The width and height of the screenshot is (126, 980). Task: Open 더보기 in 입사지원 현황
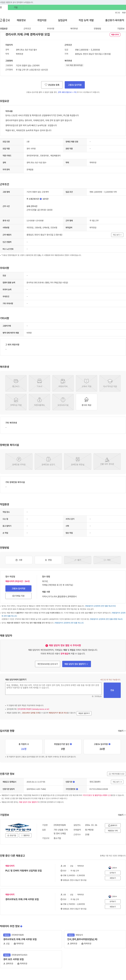pyautogui.click(x=121, y=731)
